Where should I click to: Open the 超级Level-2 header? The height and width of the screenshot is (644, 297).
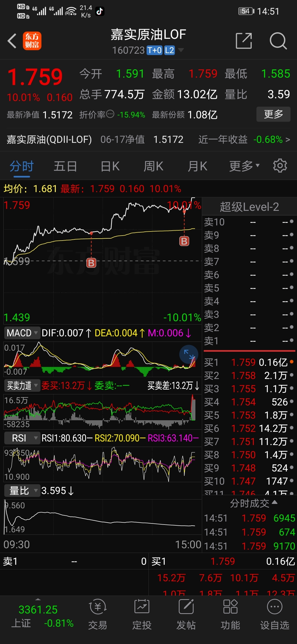[x=249, y=207]
